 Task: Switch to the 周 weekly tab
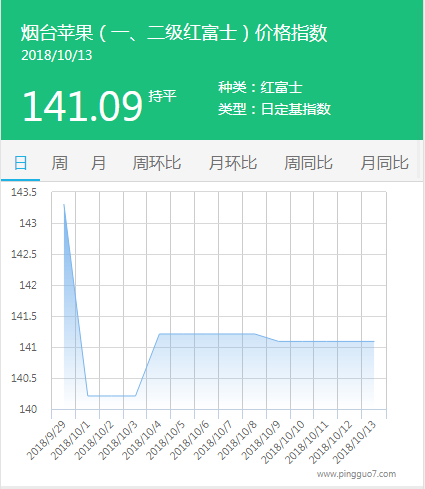pyautogui.click(x=59, y=163)
